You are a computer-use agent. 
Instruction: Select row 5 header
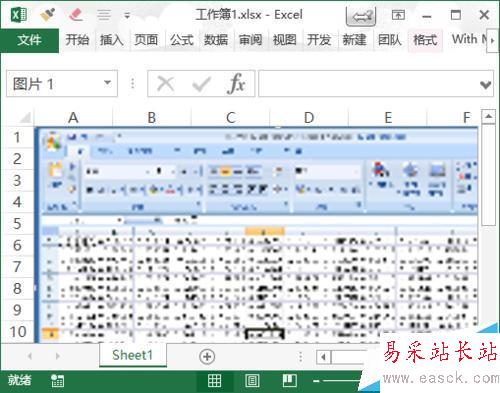(x=17, y=224)
